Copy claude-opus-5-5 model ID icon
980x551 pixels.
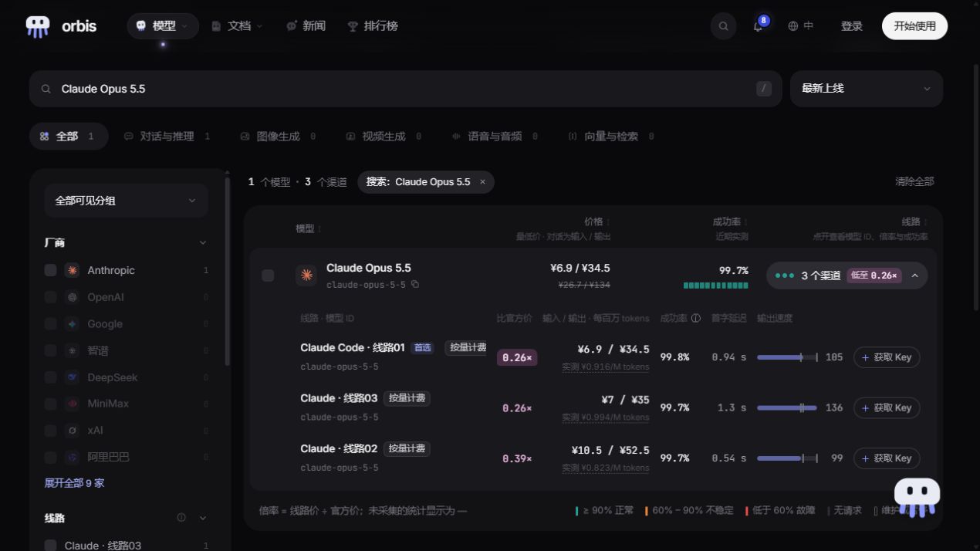[415, 285]
